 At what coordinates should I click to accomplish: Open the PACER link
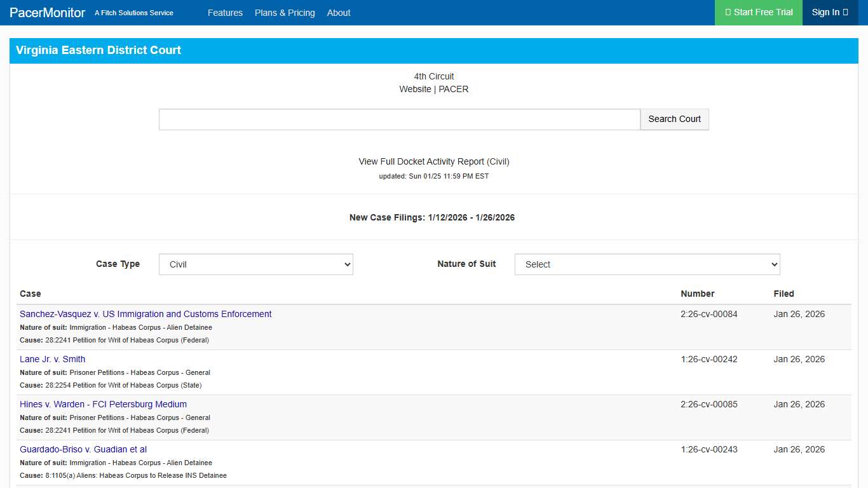(x=453, y=89)
